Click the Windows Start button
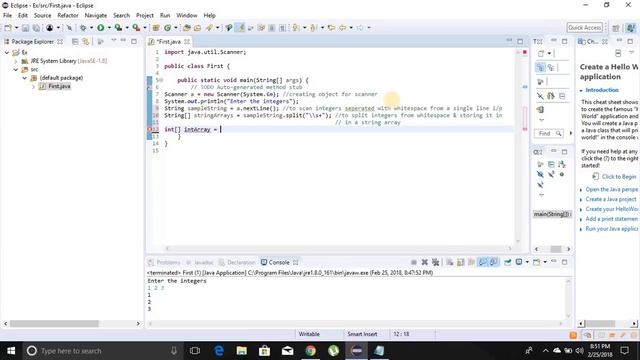Screen dimensions: 640x360 click(11, 351)
